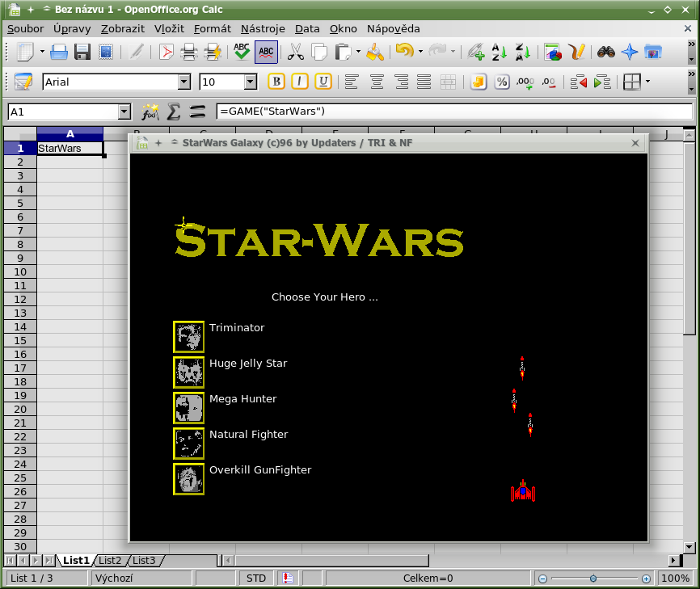Click the Sum sigma icon

pyautogui.click(x=174, y=111)
